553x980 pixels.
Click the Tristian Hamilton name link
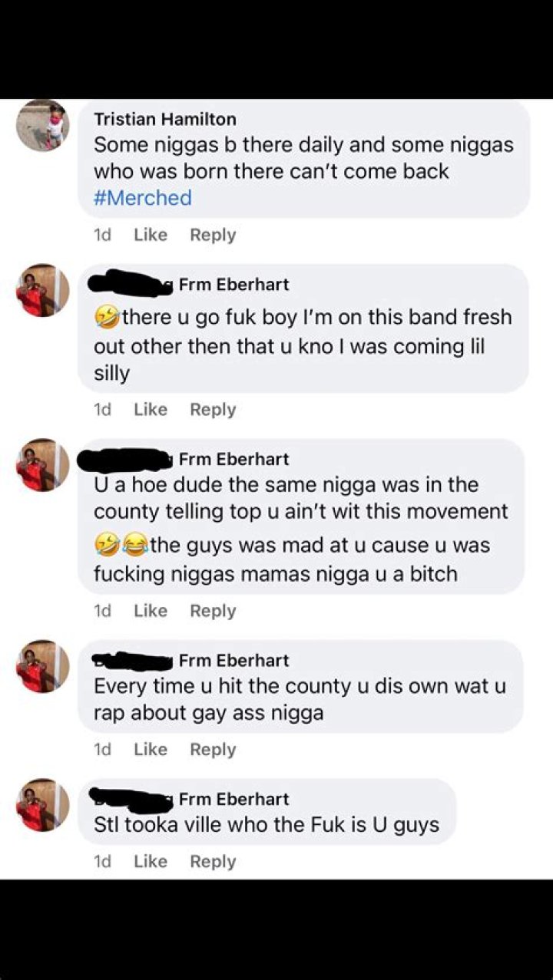164,119
